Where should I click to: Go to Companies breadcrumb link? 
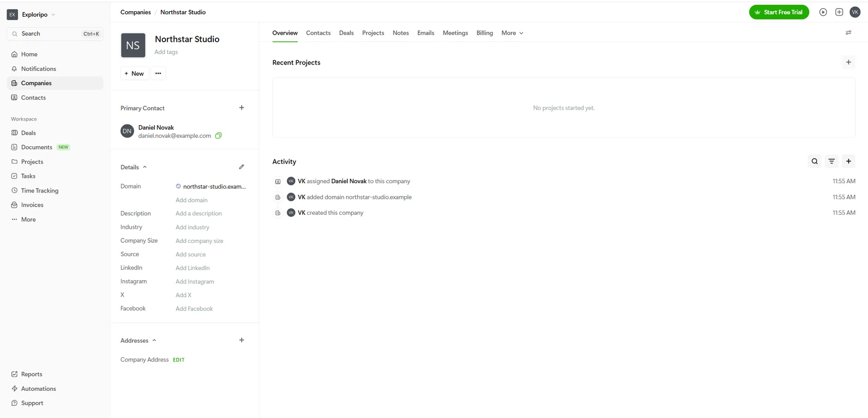(x=136, y=12)
